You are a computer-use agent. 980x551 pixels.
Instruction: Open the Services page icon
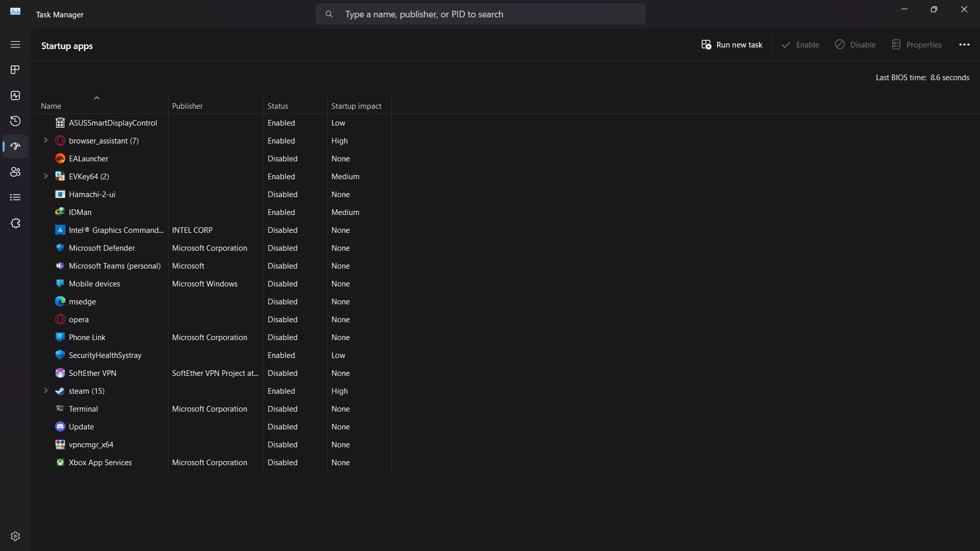coord(15,223)
